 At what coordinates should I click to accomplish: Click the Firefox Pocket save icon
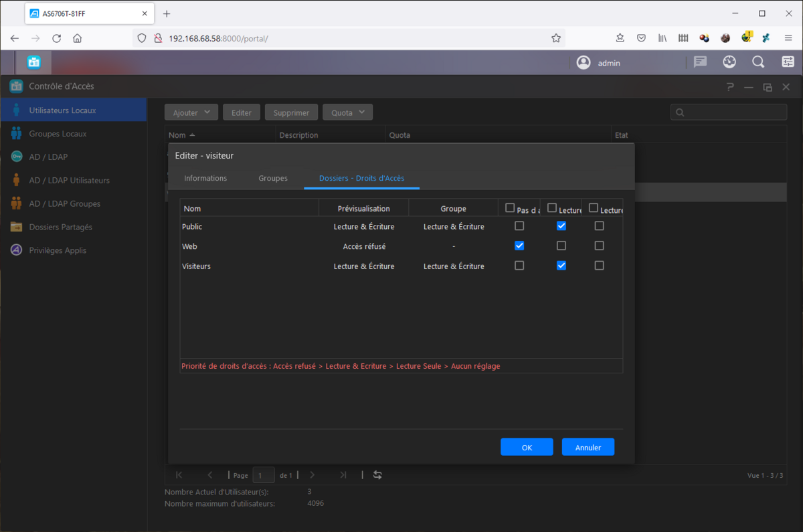(641, 38)
